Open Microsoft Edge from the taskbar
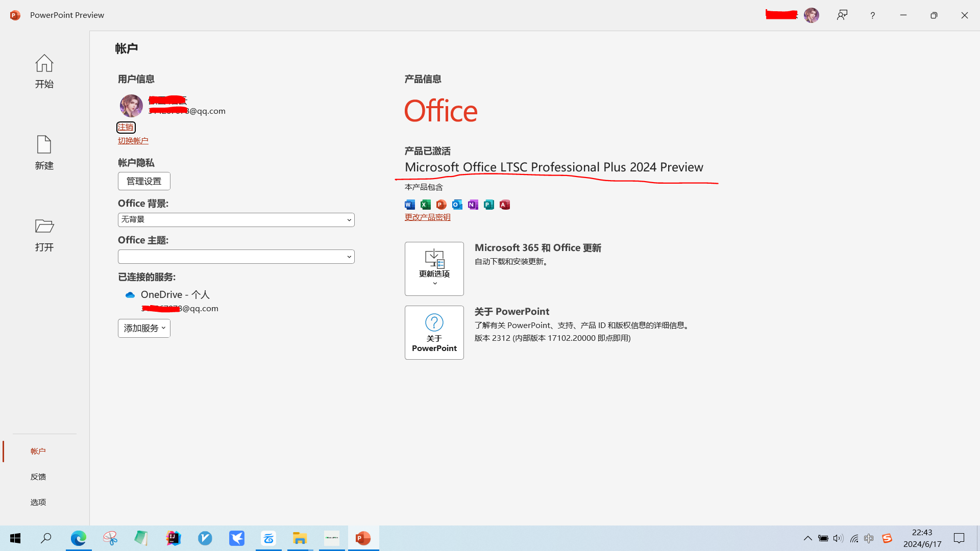The height and width of the screenshot is (551, 980). tap(79, 538)
